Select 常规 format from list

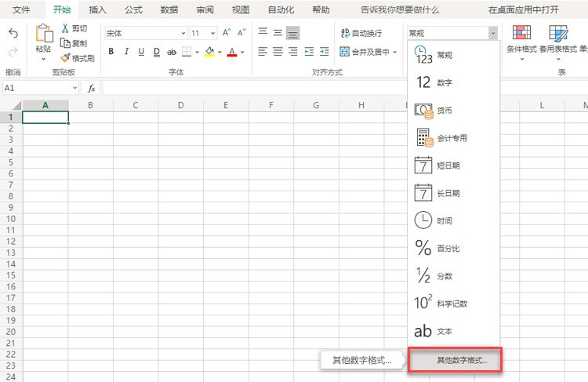(454, 55)
